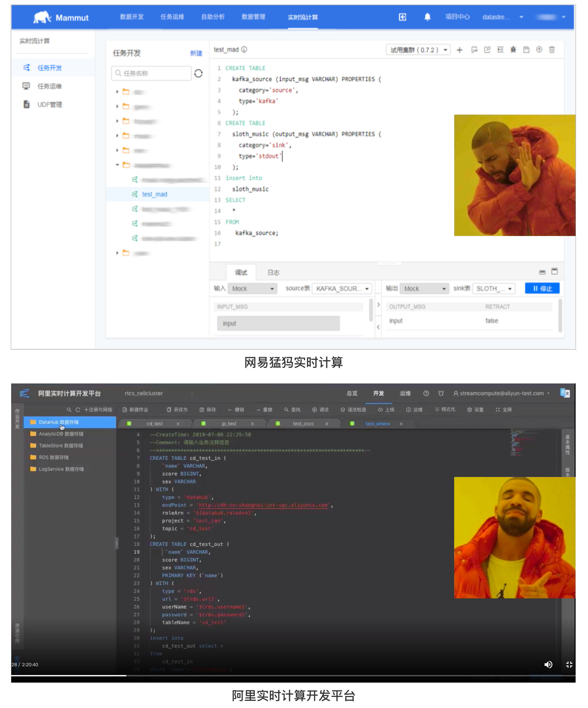Close the test_zccc editor tab
Screen dimensions: 588x708
click(x=327, y=423)
